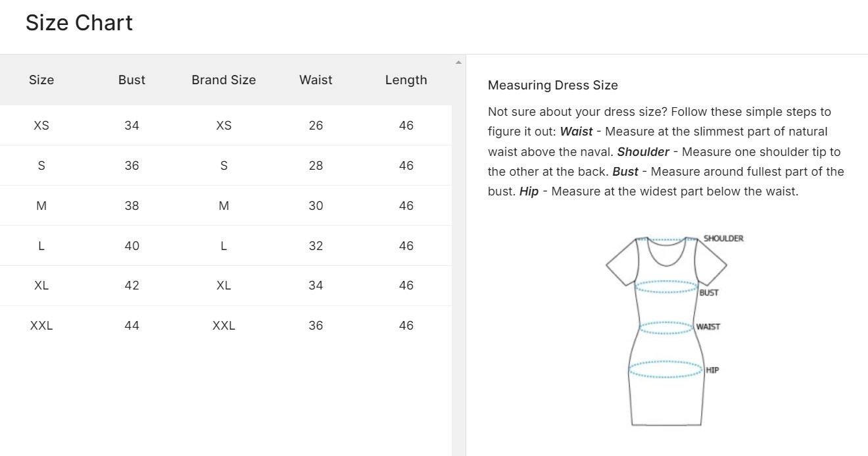Click the Size Chart heading
The height and width of the screenshot is (456, 868).
point(79,23)
